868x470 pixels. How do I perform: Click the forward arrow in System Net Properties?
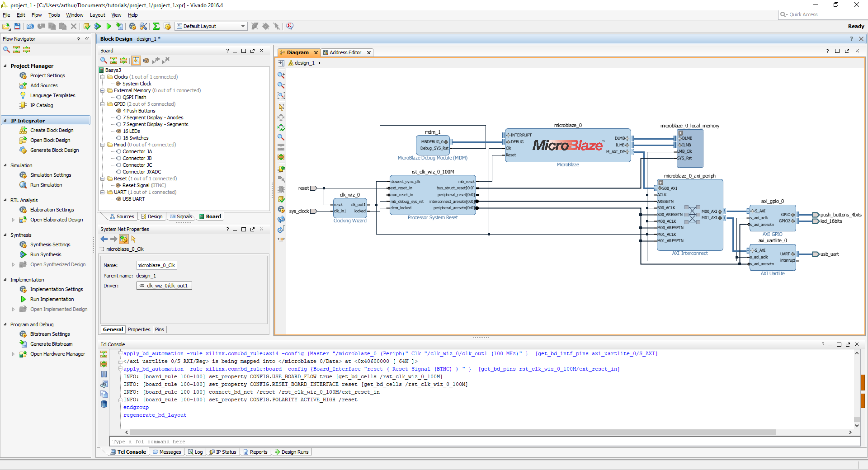click(113, 239)
